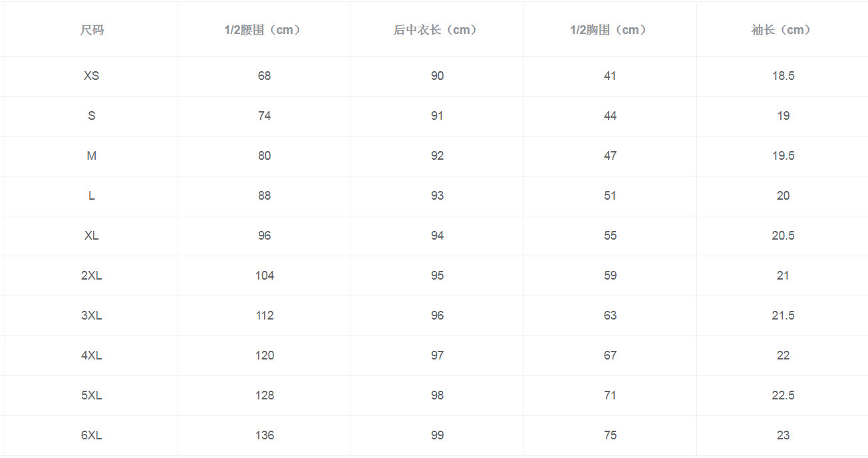Select the chest value 47
The height and width of the screenshot is (458, 868).
point(610,156)
